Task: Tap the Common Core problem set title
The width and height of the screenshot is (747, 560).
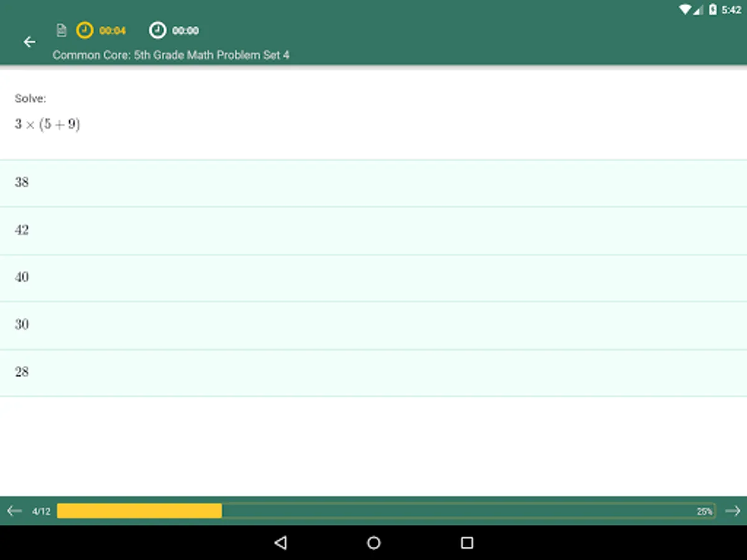Action: click(171, 55)
